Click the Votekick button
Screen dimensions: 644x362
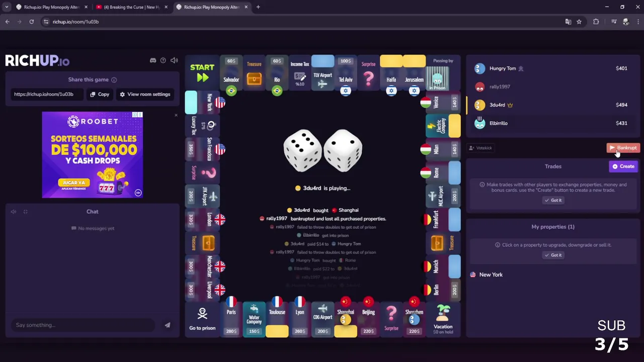click(x=480, y=148)
